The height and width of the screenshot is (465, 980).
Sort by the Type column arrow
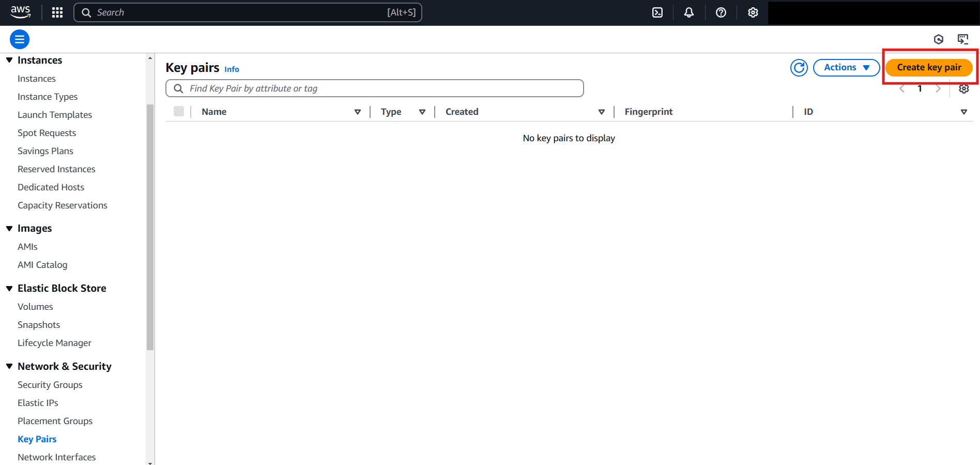(422, 112)
